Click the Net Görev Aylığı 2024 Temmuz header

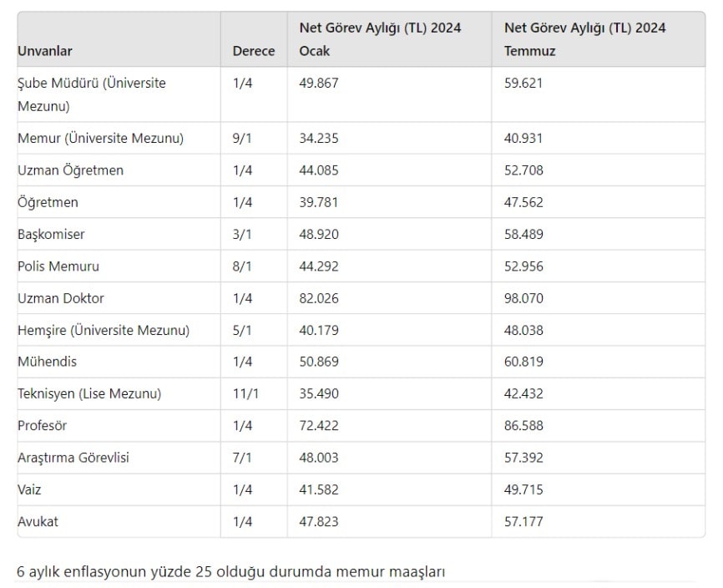584,39
